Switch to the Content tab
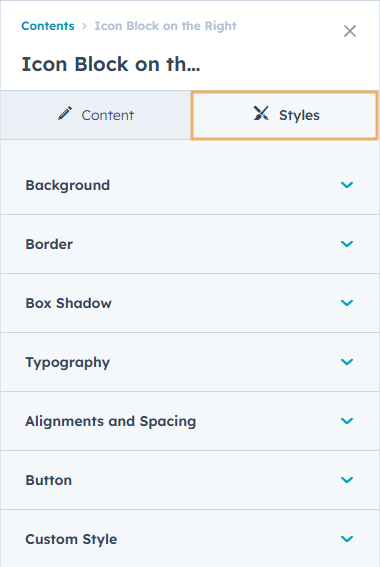This screenshot has height=567, width=380. coord(96,115)
